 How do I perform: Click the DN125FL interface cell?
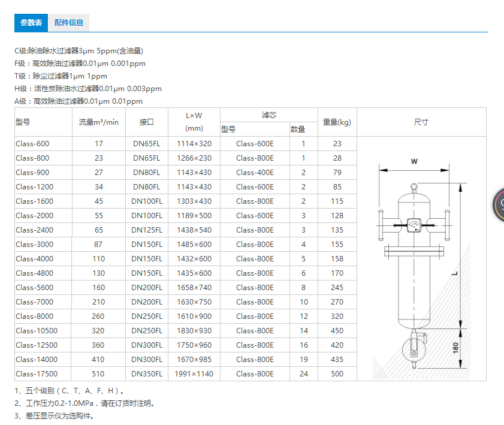click(147, 230)
